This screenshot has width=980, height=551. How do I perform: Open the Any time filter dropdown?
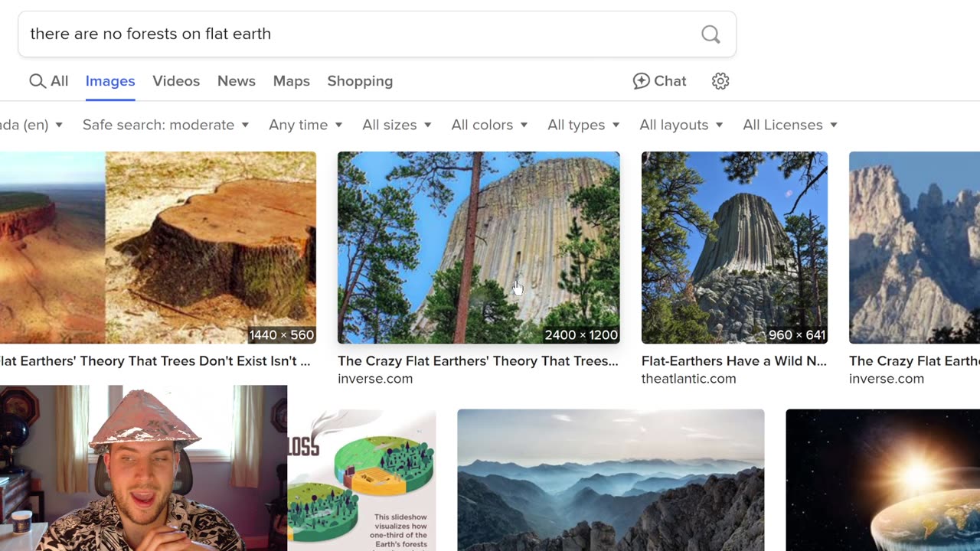pyautogui.click(x=305, y=125)
